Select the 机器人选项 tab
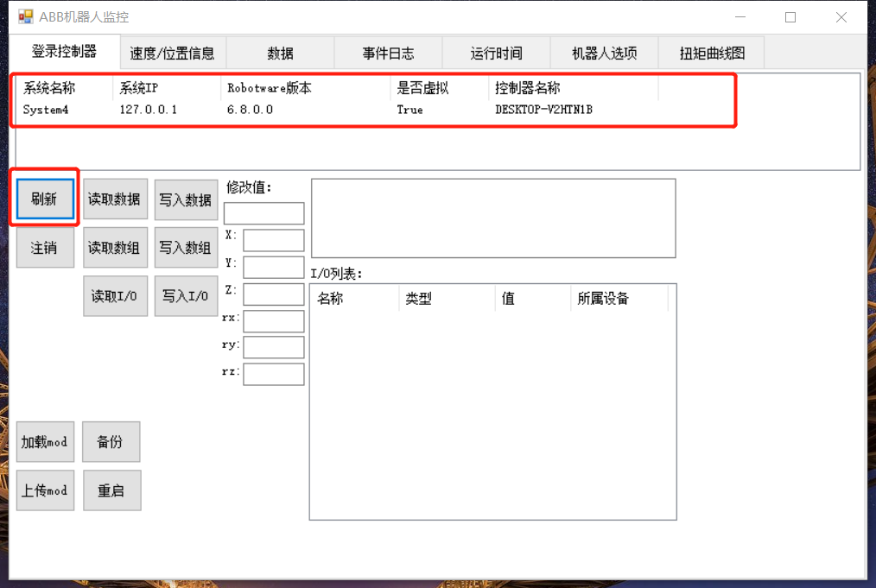 click(x=603, y=52)
